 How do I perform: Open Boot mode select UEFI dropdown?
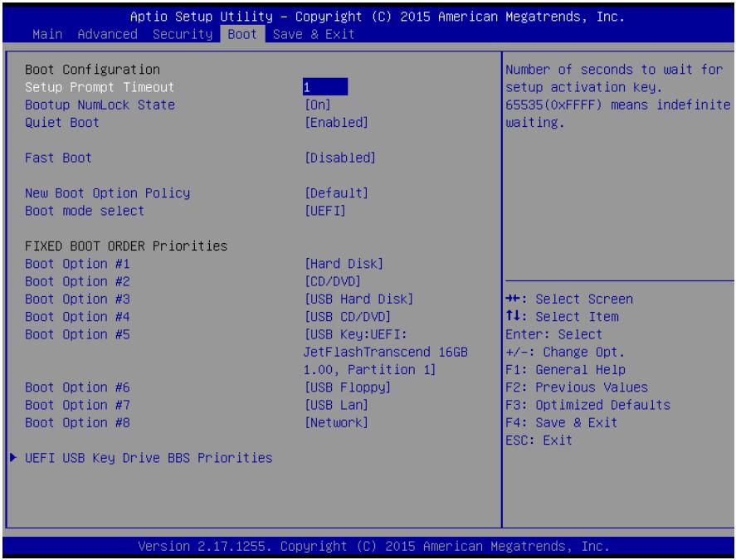tap(325, 211)
